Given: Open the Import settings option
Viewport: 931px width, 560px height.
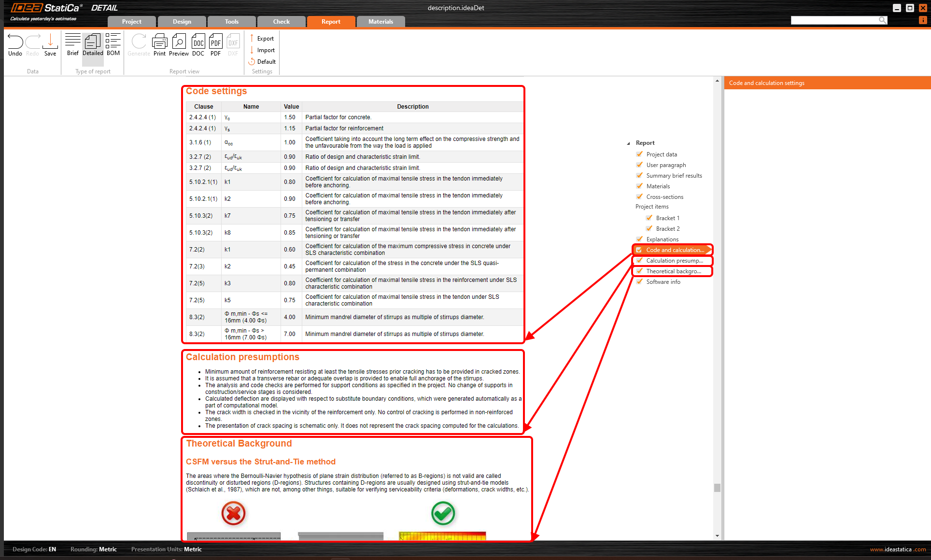Looking at the screenshot, I should pos(263,50).
